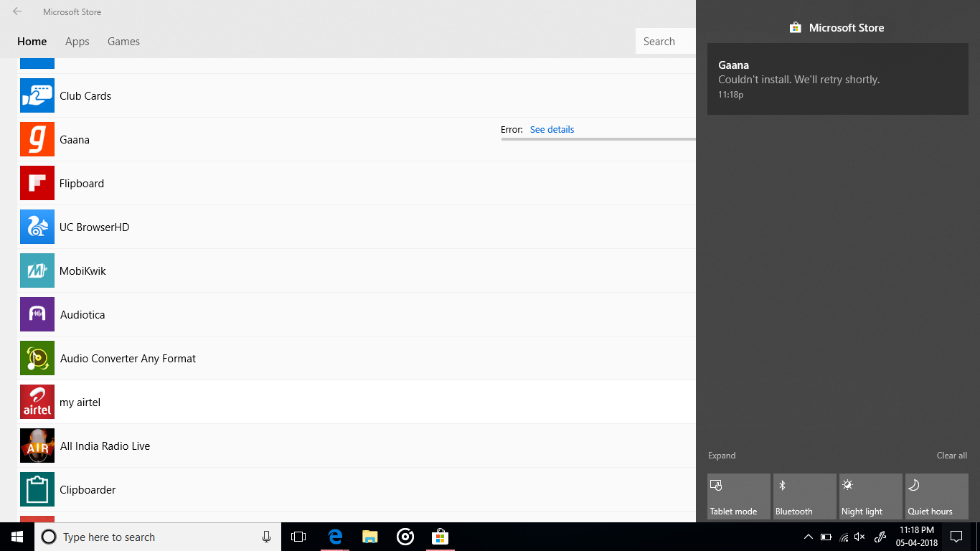Image resolution: width=980 pixels, height=551 pixels.
Task: Click the MobiKwik app icon
Action: [37, 270]
